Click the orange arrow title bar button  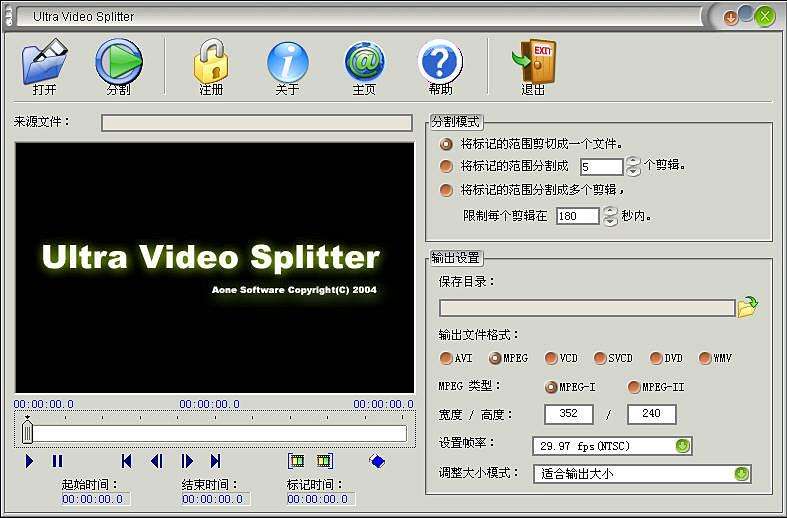click(x=730, y=18)
